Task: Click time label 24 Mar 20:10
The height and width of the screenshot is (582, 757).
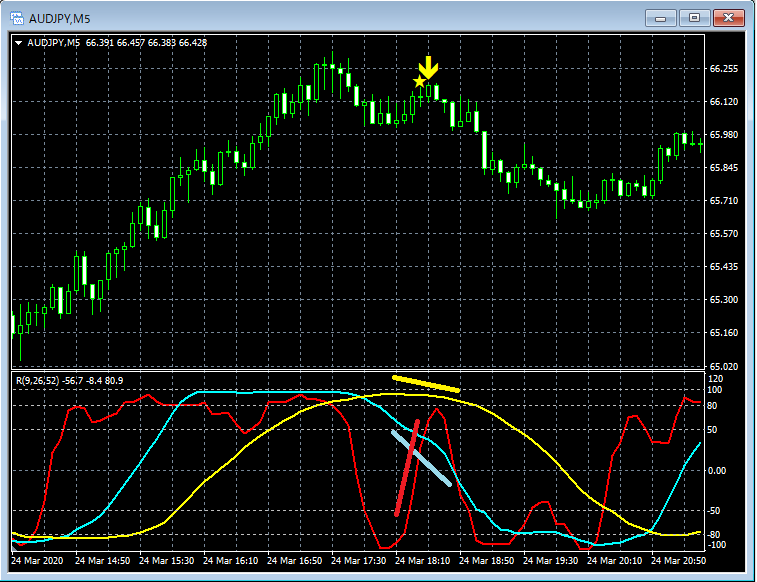Action: (615, 561)
